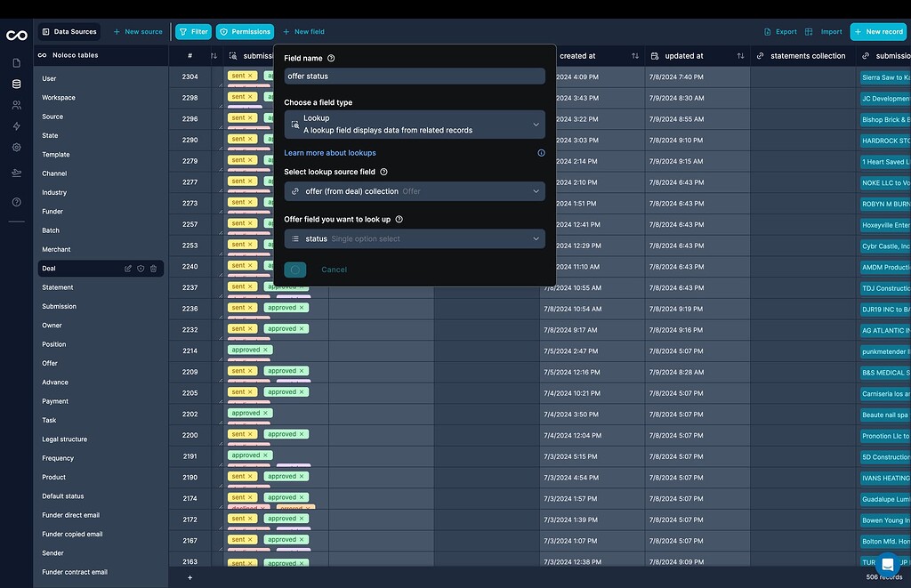Open the chat bubble in the bottom right
Viewport: 911px width, 588px height.
886,565
